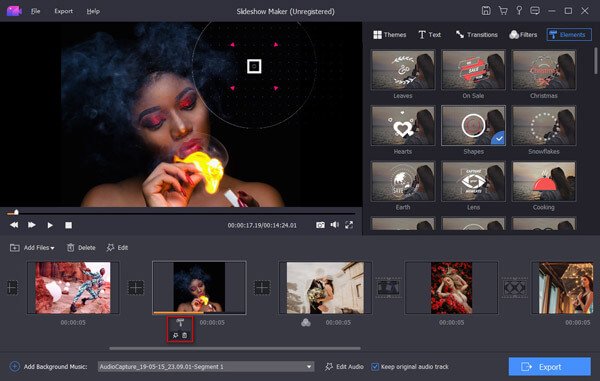600x381 pixels.
Task: Stop playback with the square stop button
Action: [68, 225]
